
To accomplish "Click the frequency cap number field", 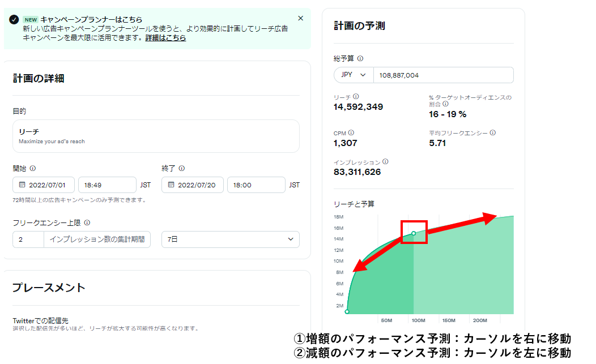I will point(28,239).
